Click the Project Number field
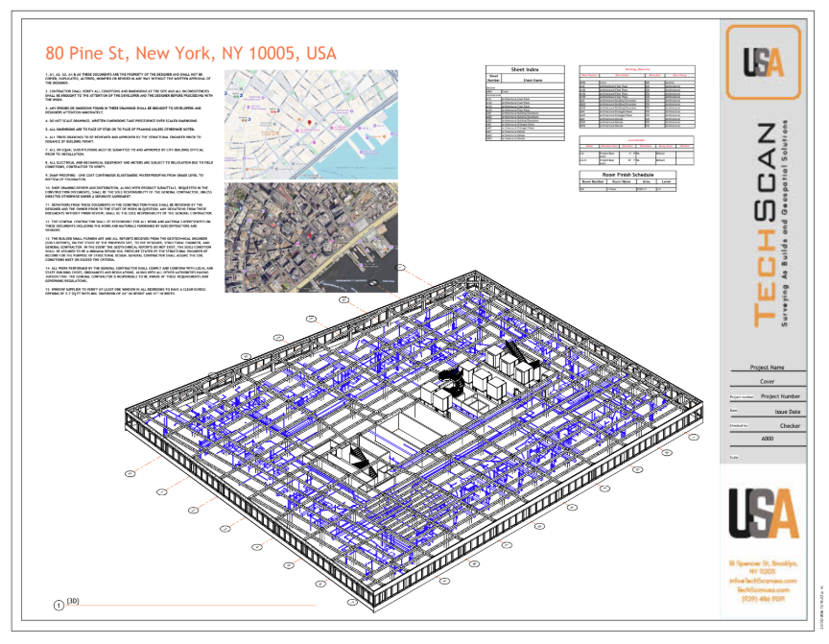This screenshot has height=644, width=829. 780,395
